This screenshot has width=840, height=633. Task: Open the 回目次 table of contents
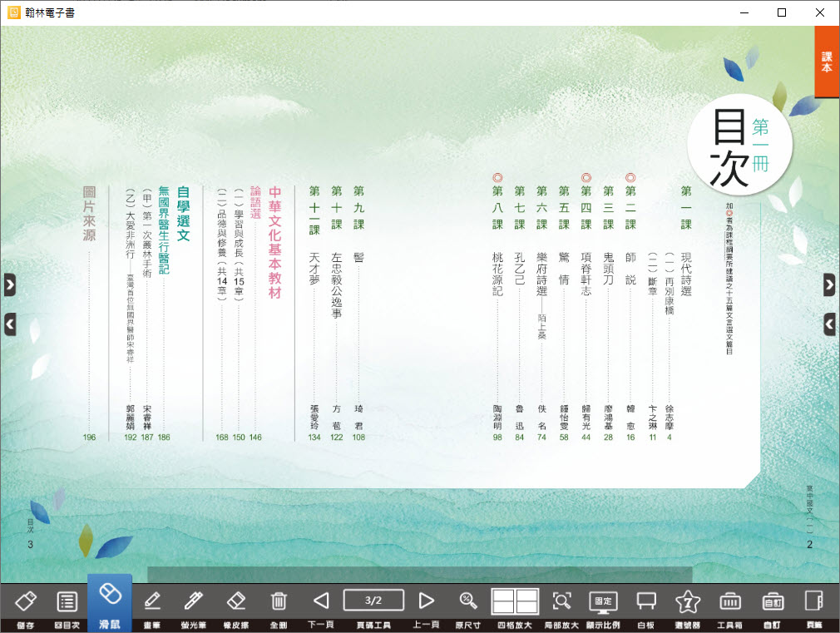tap(67, 601)
